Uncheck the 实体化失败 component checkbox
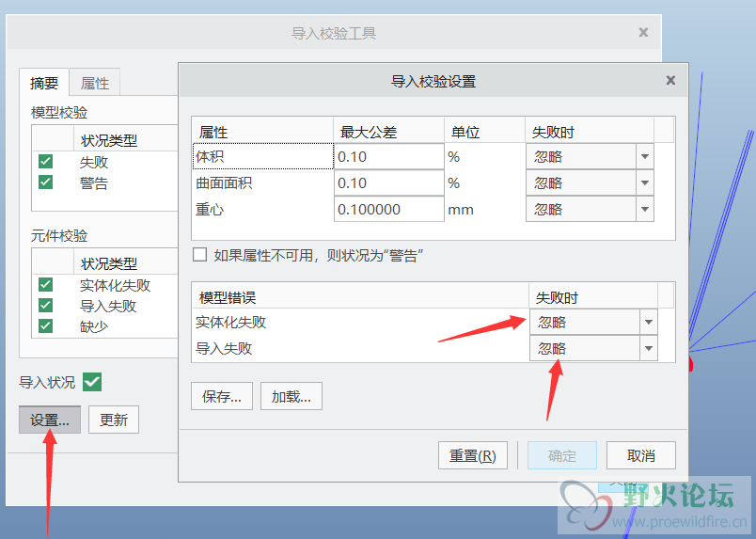Viewport: 756px width, 539px height. [45, 285]
